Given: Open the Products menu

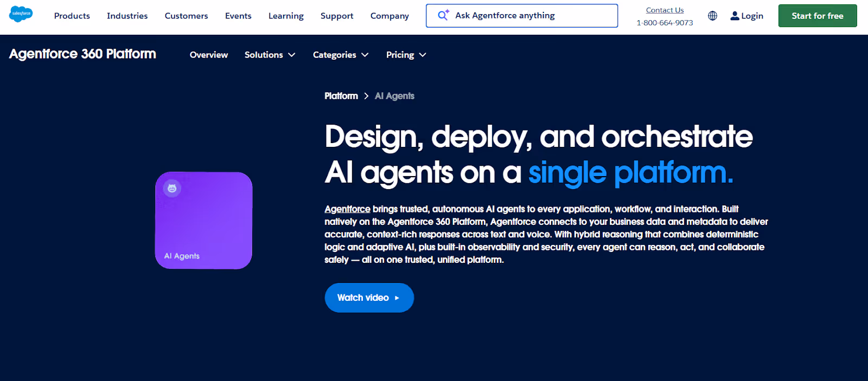Looking at the screenshot, I should coord(72,16).
